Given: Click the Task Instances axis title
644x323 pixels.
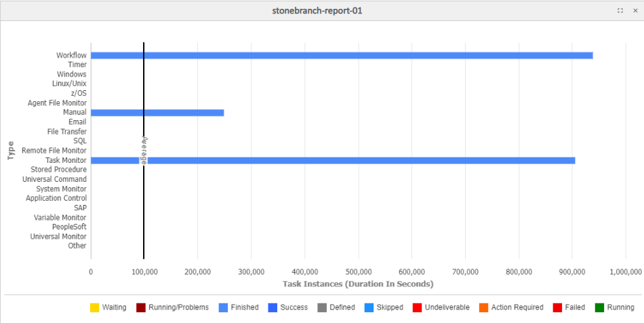Looking at the screenshot, I should (358, 284).
